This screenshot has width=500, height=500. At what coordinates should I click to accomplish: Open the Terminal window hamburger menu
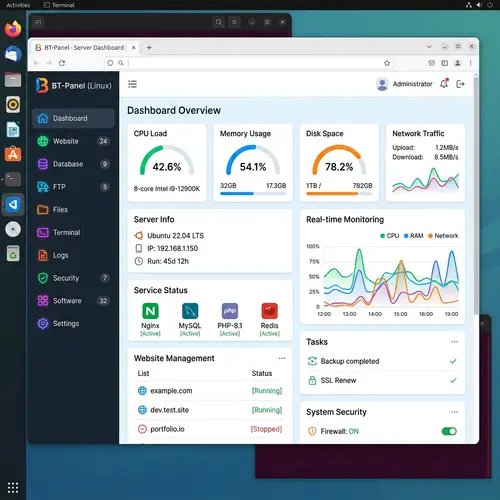[x=234, y=22]
